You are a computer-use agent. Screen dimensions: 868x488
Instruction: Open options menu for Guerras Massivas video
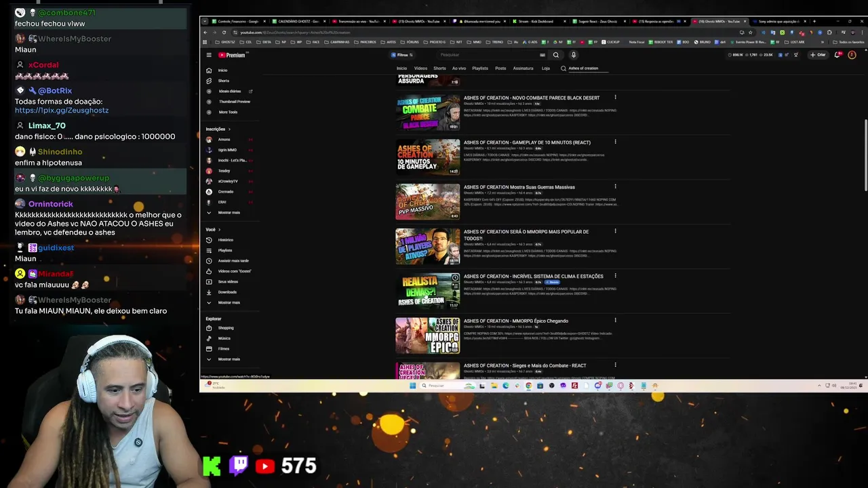coord(615,186)
